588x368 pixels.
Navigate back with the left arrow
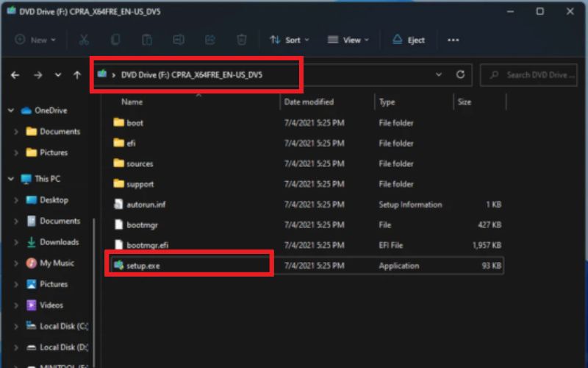(x=15, y=75)
